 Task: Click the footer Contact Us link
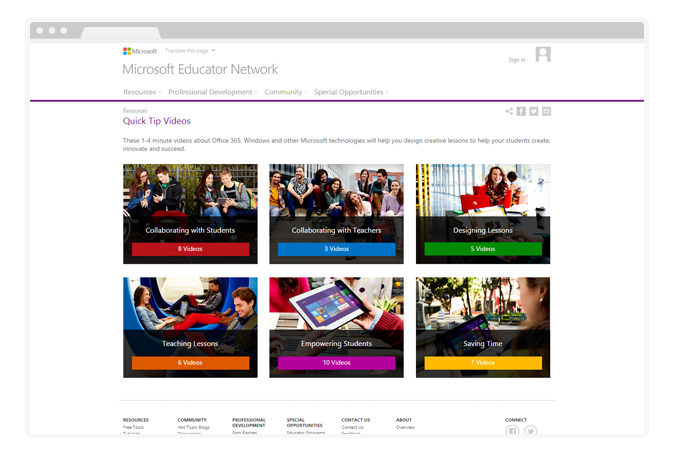pos(352,428)
